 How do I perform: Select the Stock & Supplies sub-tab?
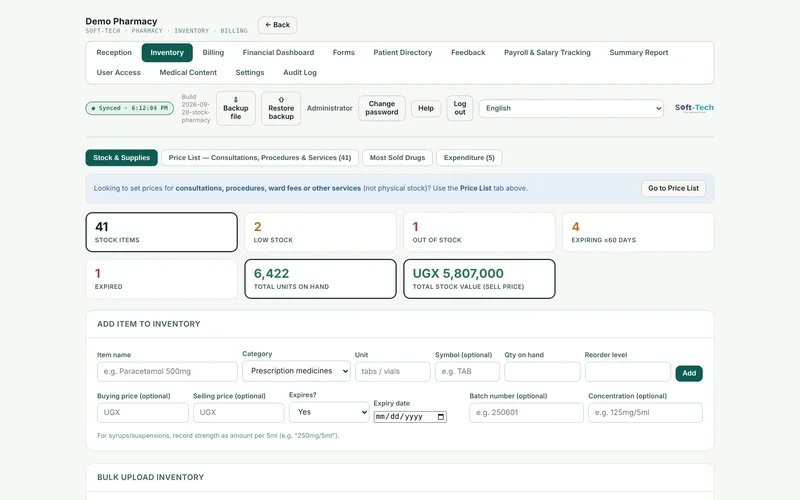121,158
